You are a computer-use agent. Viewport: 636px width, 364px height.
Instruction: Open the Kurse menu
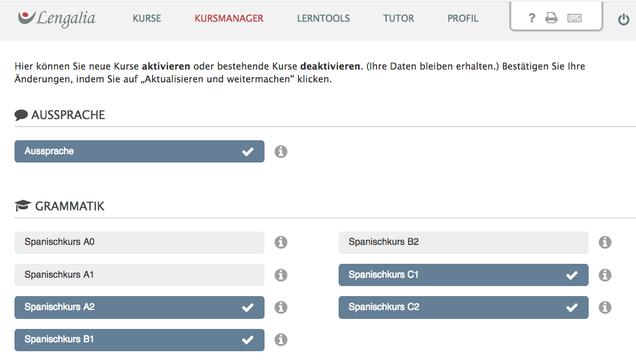[147, 18]
